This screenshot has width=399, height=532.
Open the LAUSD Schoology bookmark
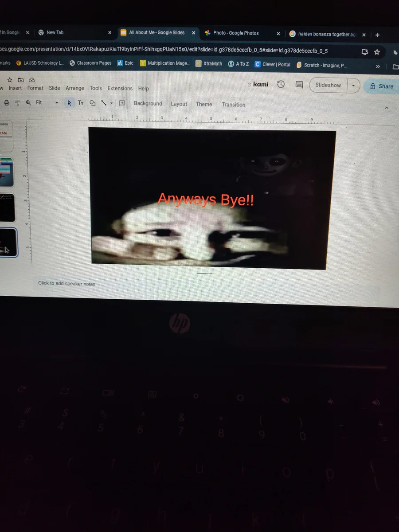click(40, 63)
